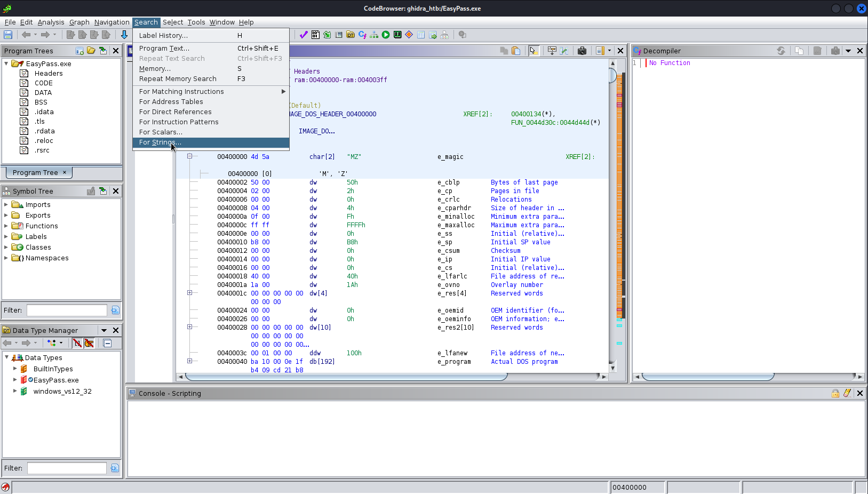This screenshot has height=494, width=868.
Task: Select the Namespaces item in Symbol Tree
Action: point(47,258)
